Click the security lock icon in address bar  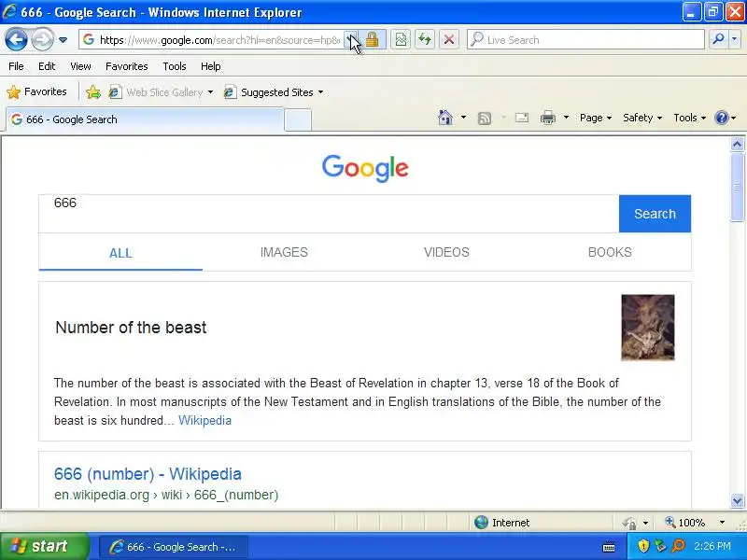(372, 39)
